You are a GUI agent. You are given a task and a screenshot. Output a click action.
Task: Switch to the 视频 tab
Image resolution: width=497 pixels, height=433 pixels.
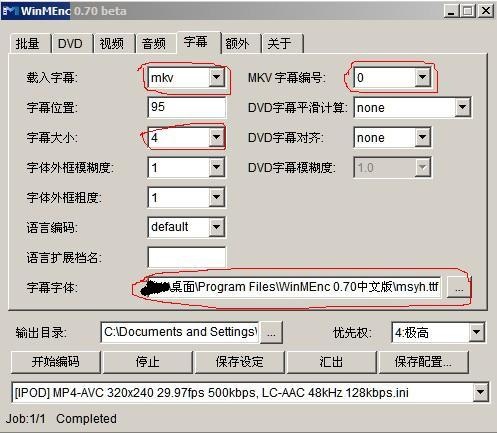(113, 43)
